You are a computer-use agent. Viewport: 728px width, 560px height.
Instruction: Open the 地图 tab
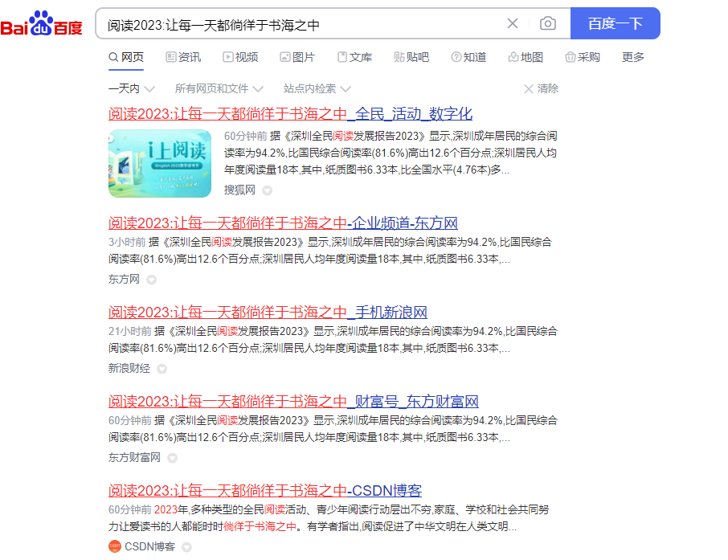[x=526, y=57]
